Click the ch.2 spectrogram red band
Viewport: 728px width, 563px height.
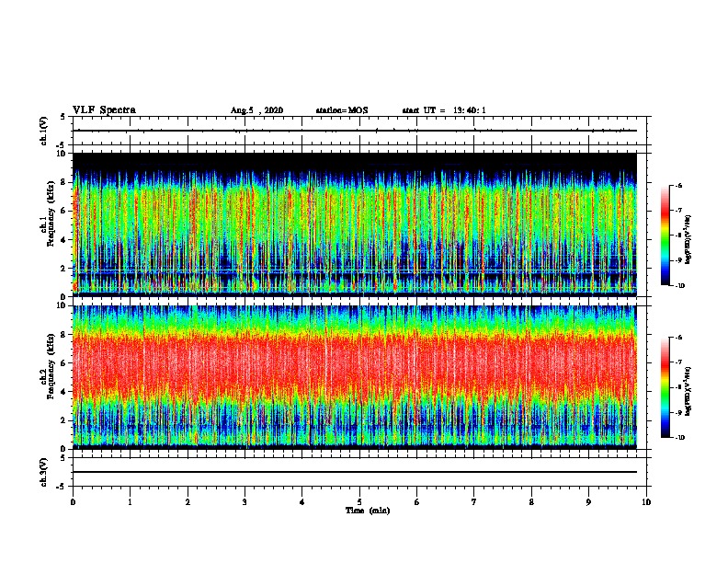[x=355, y=364]
